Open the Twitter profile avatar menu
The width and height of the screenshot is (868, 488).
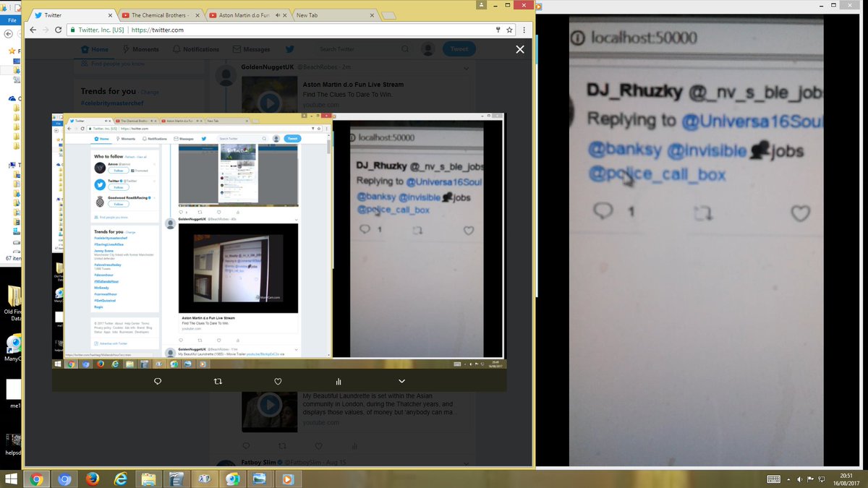pos(428,49)
